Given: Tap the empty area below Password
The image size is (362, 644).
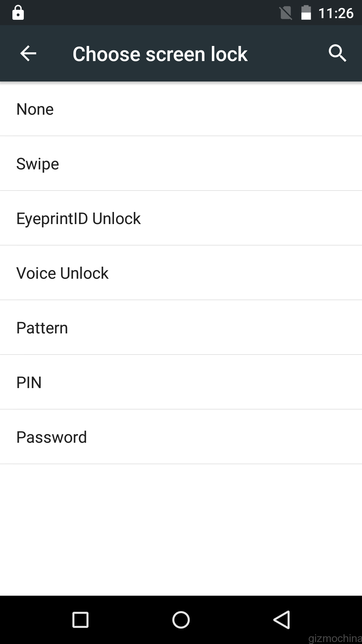Looking at the screenshot, I should 181,530.
